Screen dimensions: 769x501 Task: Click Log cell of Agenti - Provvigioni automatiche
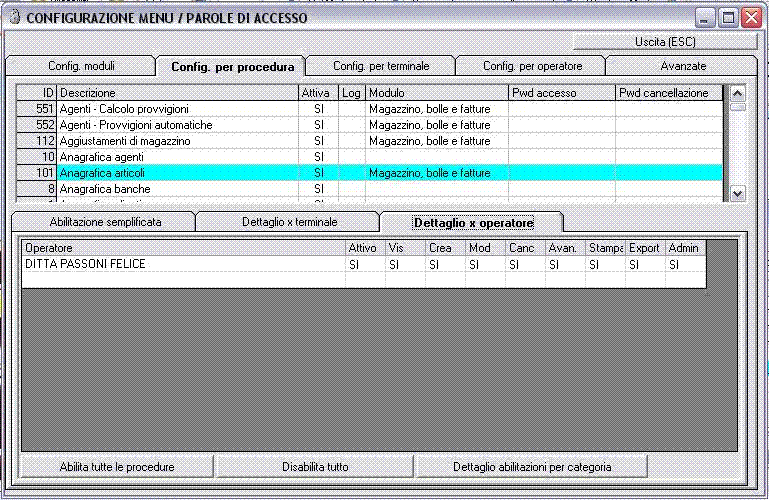pyautogui.click(x=352, y=125)
